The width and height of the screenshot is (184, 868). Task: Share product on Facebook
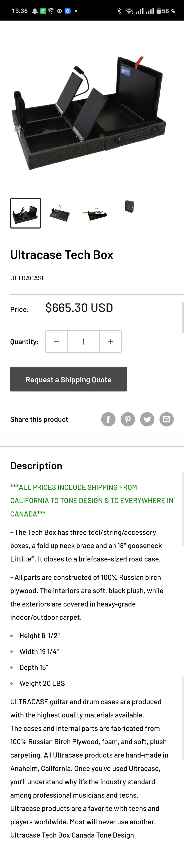pyautogui.click(x=108, y=419)
